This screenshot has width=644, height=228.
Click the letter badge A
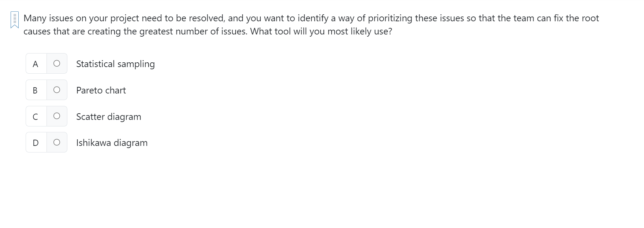(x=35, y=63)
